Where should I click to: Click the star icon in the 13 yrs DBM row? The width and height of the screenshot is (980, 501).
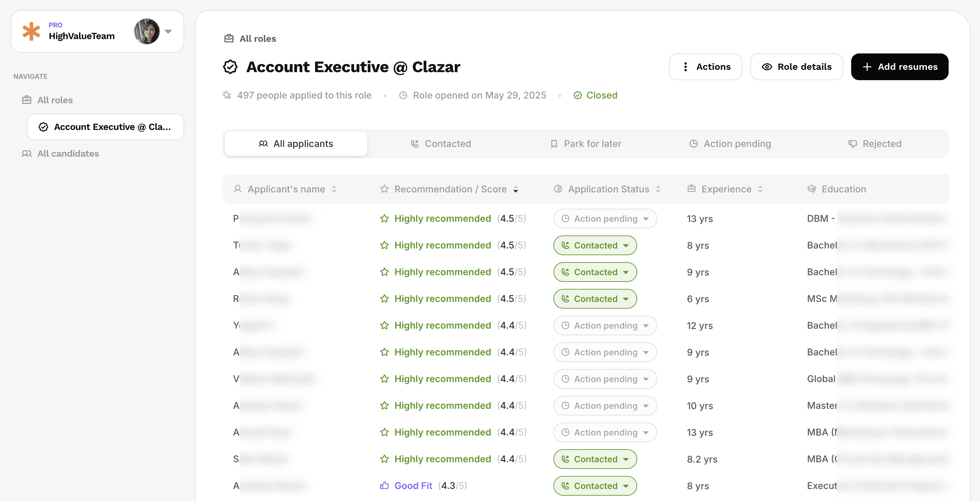pos(385,218)
